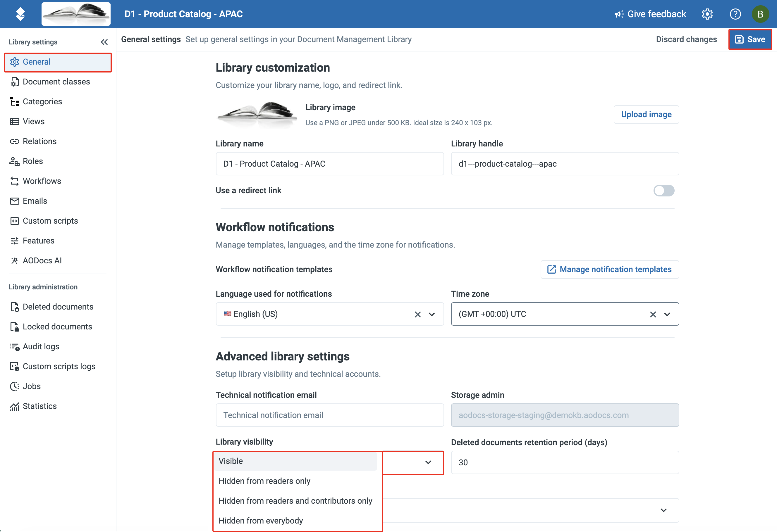Viewport: 777px width, 532px height.
Task: Save the general settings
Action: 750,39
